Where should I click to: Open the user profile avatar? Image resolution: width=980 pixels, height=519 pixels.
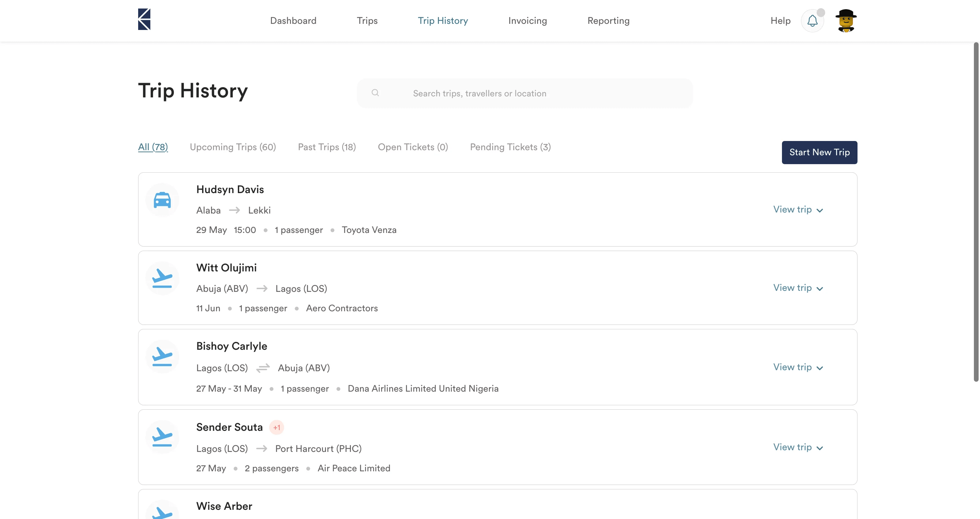point(846,20)
